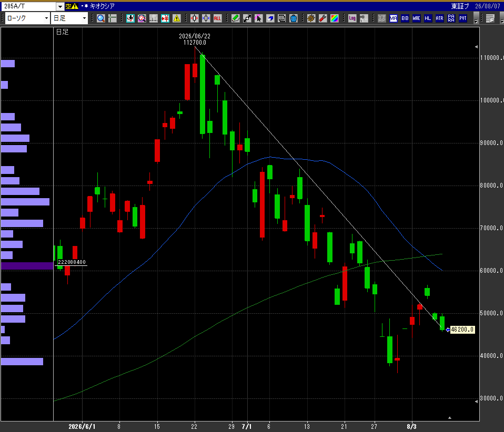
Task: Click the top scale arrow on price axis
Action: [x=476, y=47]
